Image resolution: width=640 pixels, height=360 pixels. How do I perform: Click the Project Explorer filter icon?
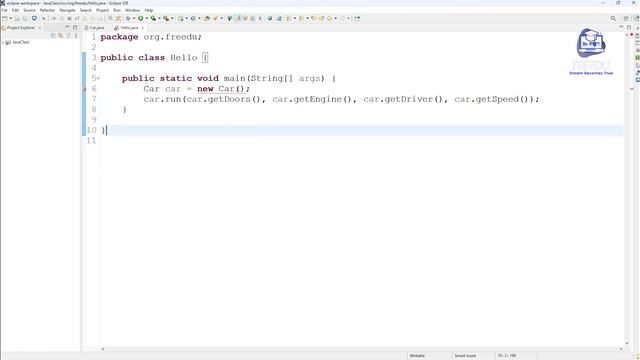click(68, 36)
